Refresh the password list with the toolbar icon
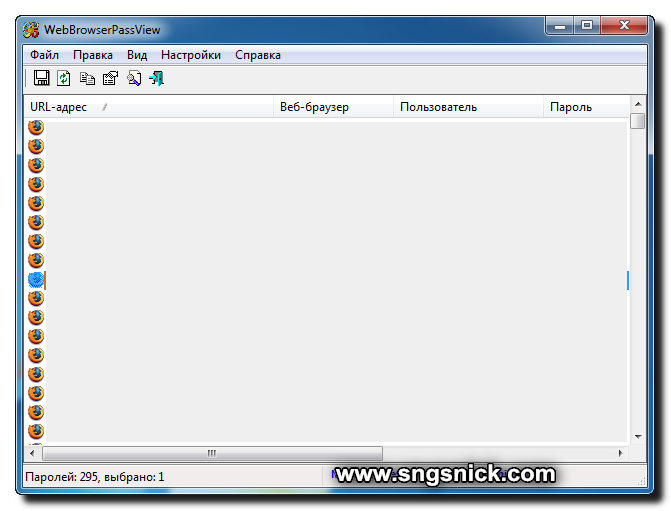Screen dimensions: 671x511 [64, 78]
